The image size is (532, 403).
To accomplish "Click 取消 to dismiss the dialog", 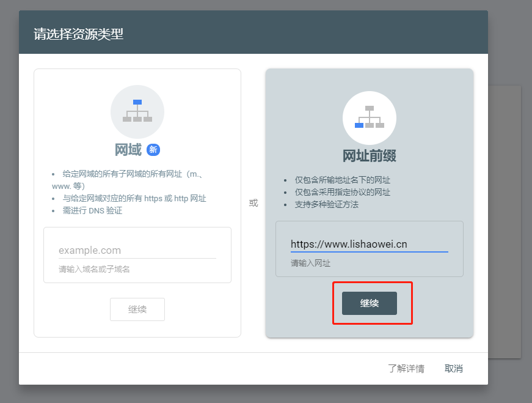I will click(454, 368).
